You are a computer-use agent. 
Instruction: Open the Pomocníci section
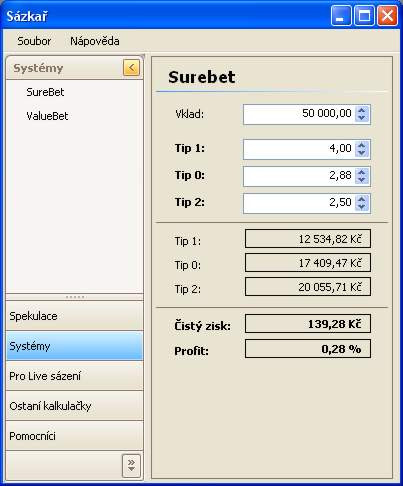(75, 436)
